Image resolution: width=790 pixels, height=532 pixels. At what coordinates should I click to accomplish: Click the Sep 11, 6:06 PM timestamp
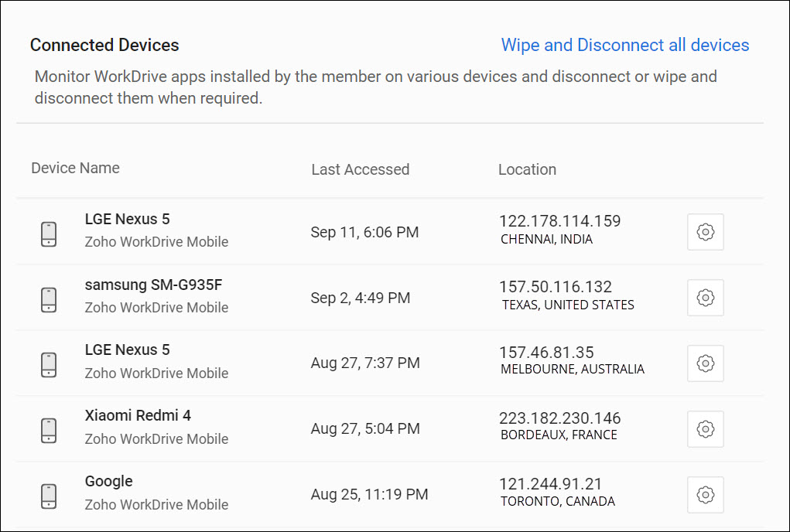[x=364, y=232]
